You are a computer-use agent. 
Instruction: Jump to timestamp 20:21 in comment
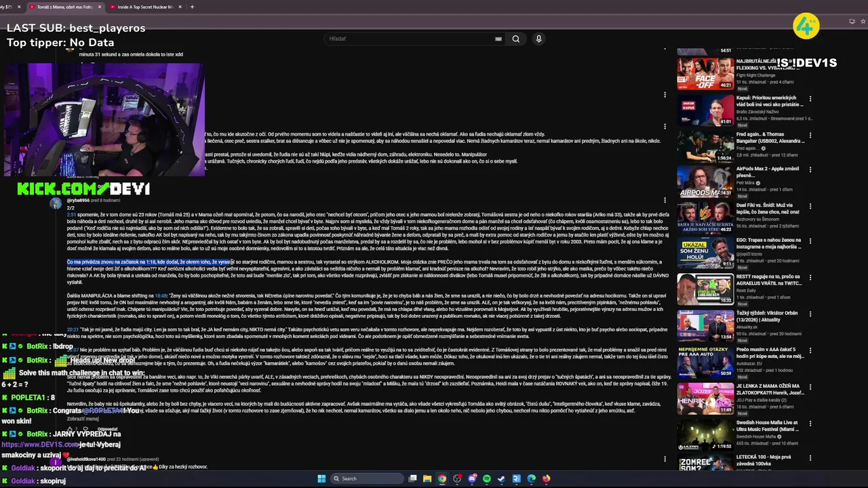click(x=73, y=329)
